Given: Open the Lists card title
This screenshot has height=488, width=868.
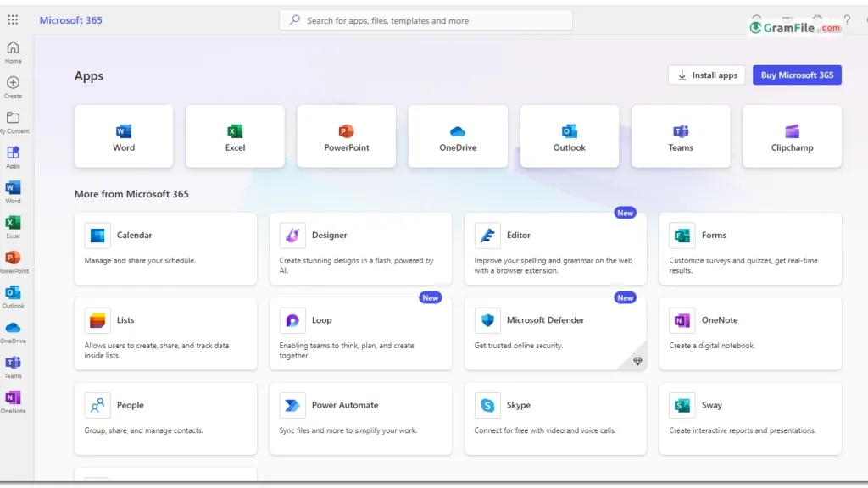Looking at the screenshot, I should pos(125,320).
